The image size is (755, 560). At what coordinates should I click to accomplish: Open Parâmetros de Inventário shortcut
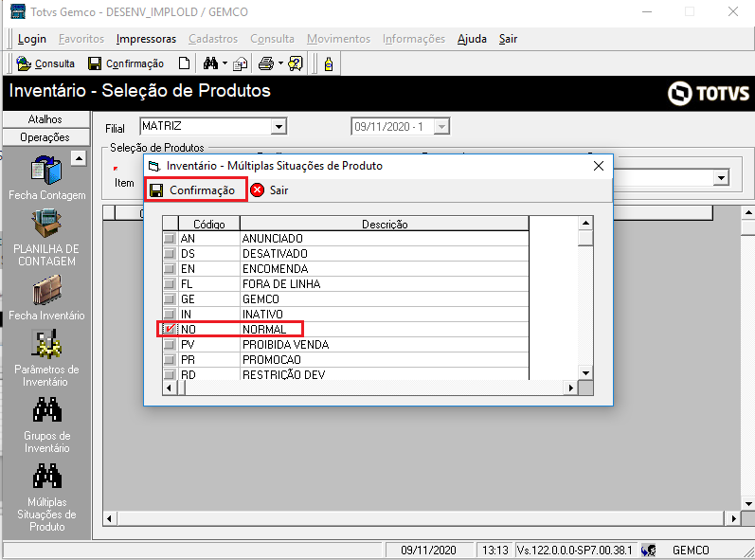coord(46,358)
